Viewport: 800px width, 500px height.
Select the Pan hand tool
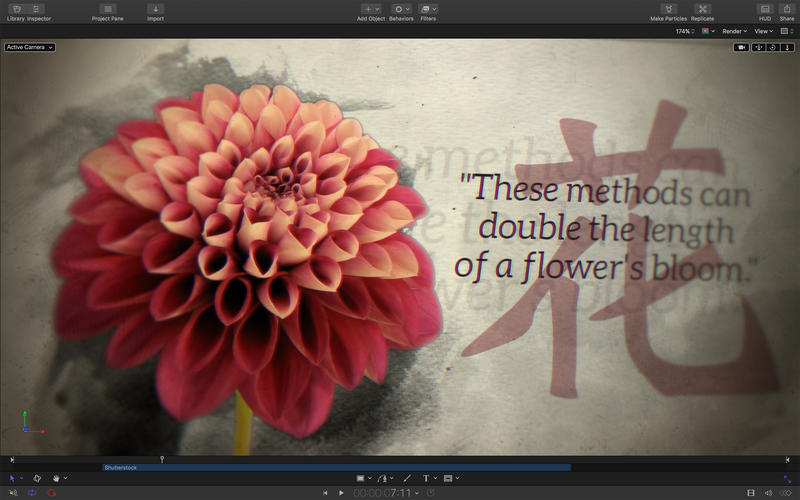click(56, 478)
